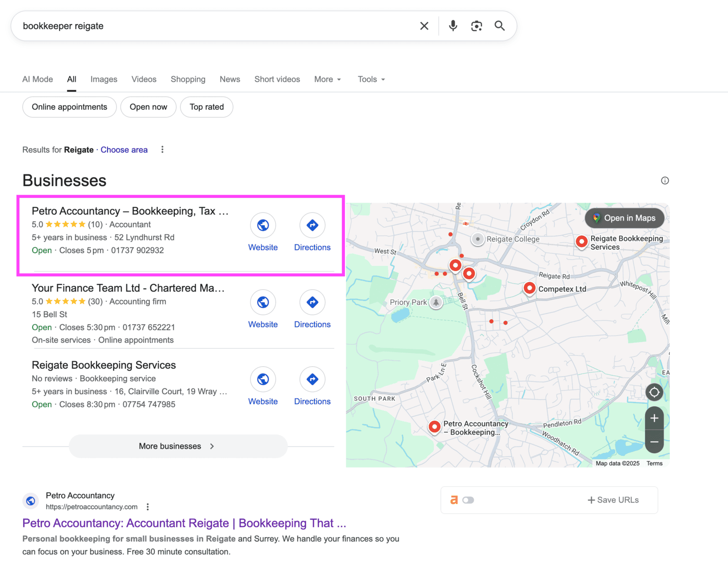Start voice search with microphone icon
This screenshot has height=568, width=728.
(453, 26)
